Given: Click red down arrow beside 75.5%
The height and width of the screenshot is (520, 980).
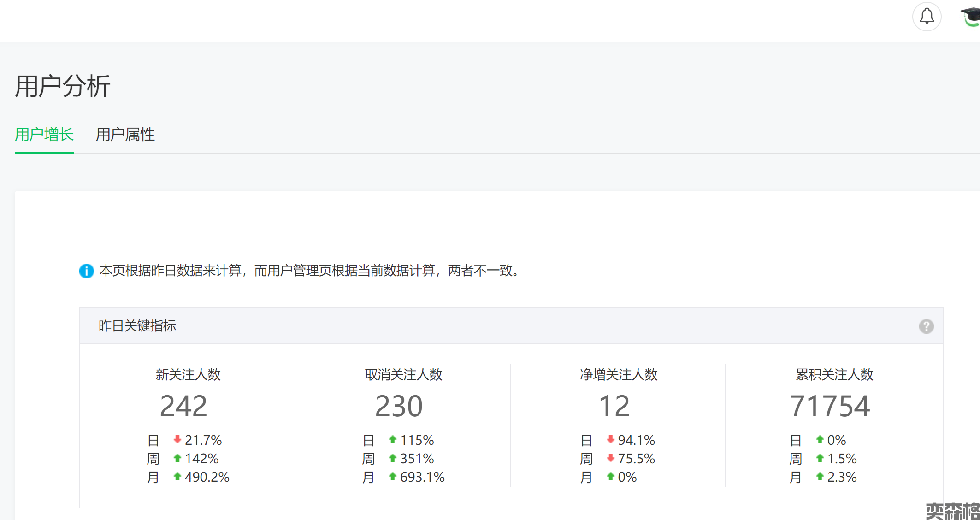Looking at the screenshot, I should [x=610, y=458].
